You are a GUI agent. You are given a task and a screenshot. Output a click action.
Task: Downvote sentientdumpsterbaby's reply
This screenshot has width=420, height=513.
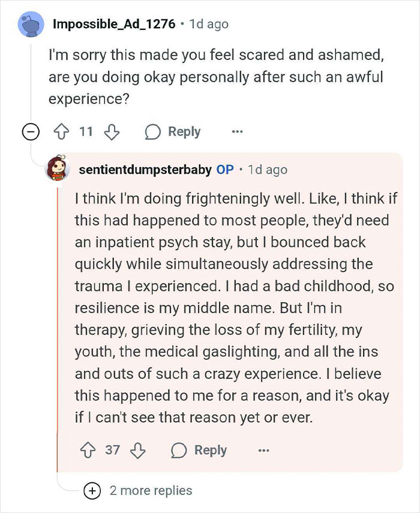(x=137, y=449)
